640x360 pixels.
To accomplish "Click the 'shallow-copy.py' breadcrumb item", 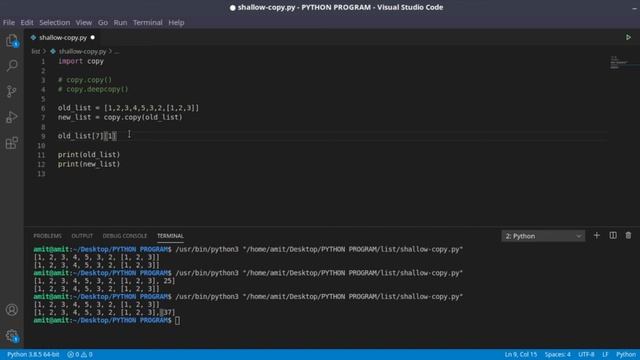I will pyautogui.click(x=82, y=51).
